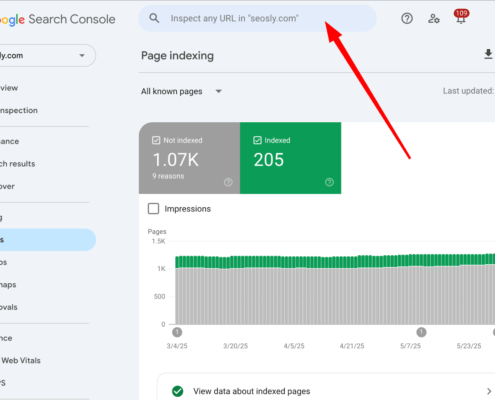Click the search magnifier icon
The height and width of the screenshot is (400, 495).
point(154,18)
